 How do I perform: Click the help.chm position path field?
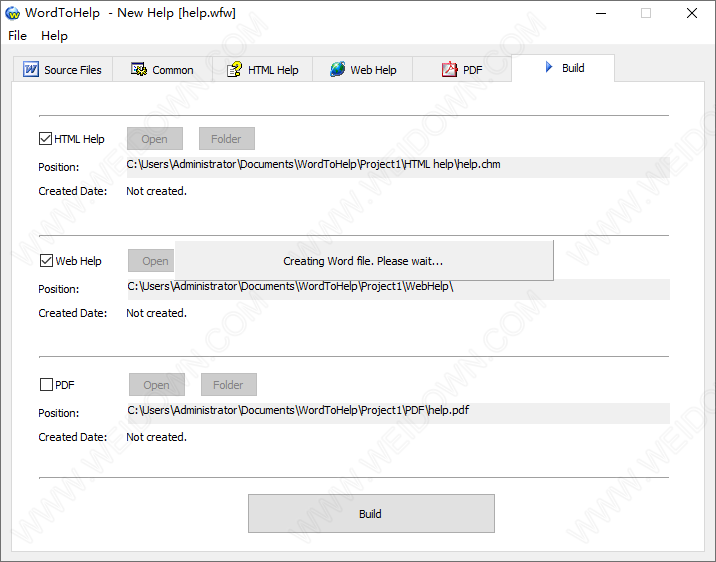[x=398, y=167]
